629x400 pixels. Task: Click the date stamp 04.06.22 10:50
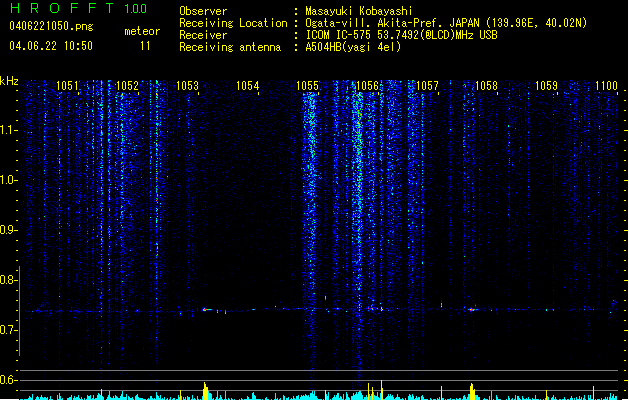[x=51, y=46]
